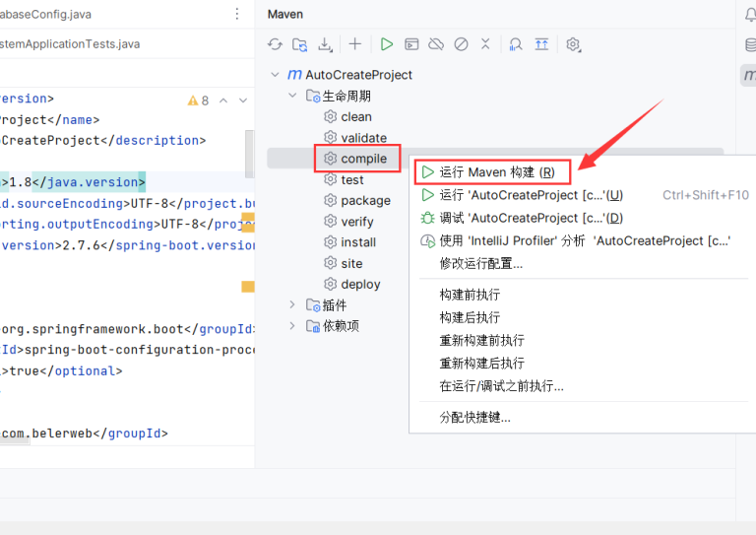
Task: Click the Show Dependencies diagram icon
Action: (516, 45)
